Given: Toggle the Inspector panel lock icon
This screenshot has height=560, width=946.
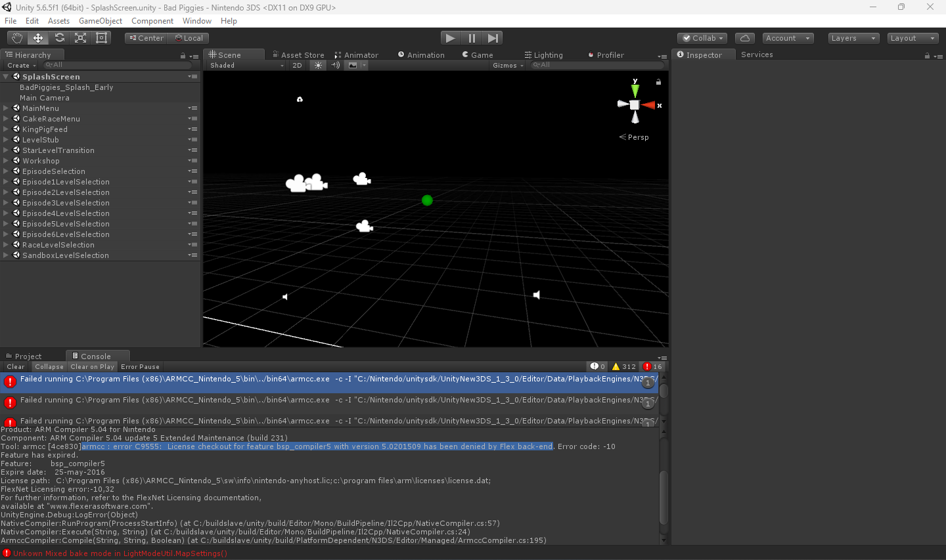Looking at the screenshot, I should tap(927, 56).
